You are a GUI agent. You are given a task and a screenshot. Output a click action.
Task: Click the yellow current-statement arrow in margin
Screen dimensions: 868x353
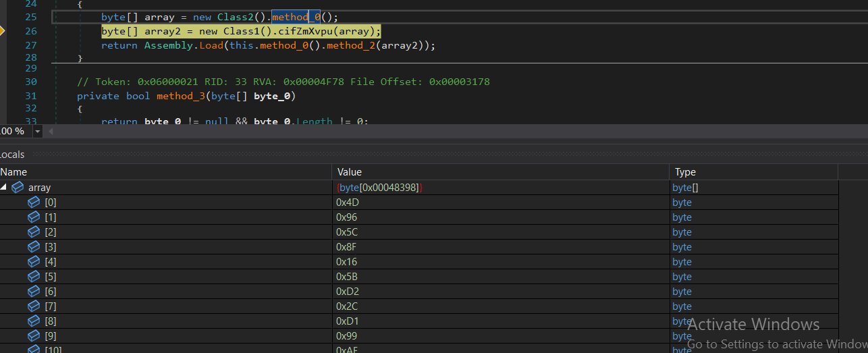pyautogui.click(x=3, y=31)
